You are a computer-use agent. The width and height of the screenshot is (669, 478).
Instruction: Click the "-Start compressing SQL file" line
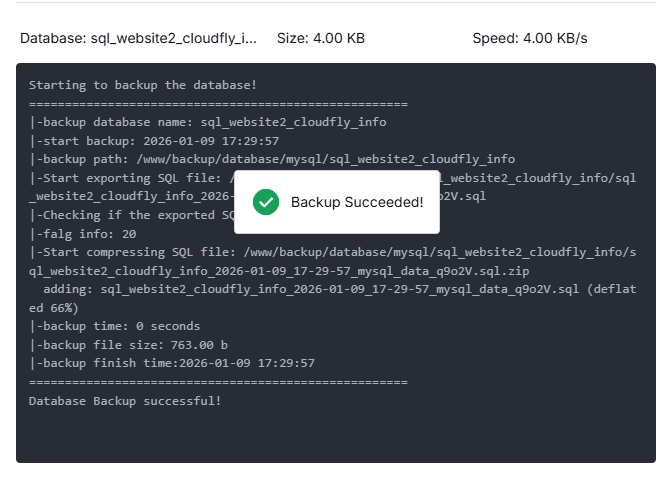coord(330,252)
